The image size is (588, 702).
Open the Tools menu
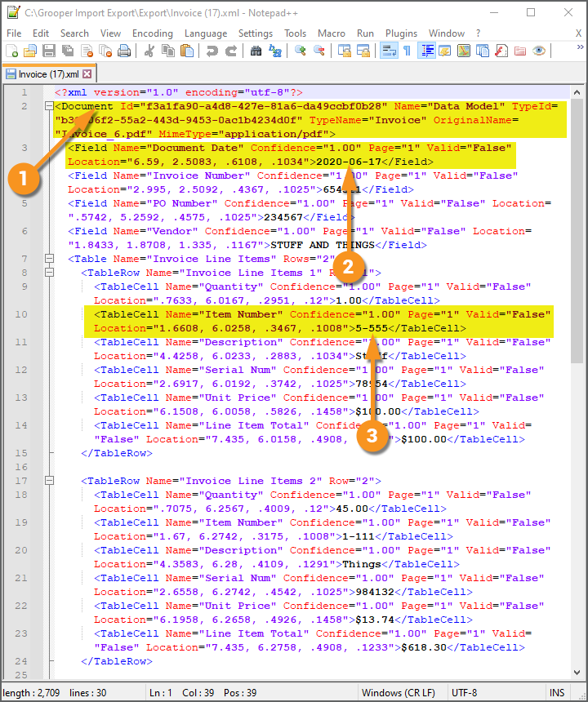295,33
